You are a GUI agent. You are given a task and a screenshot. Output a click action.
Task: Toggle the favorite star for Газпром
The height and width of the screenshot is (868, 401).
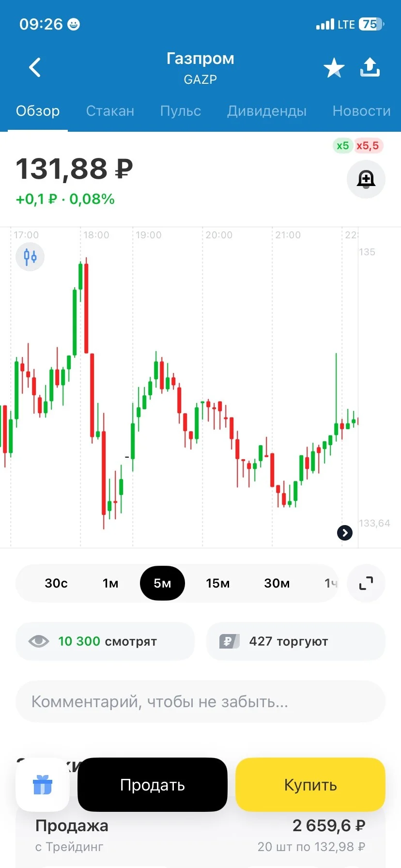334,68
